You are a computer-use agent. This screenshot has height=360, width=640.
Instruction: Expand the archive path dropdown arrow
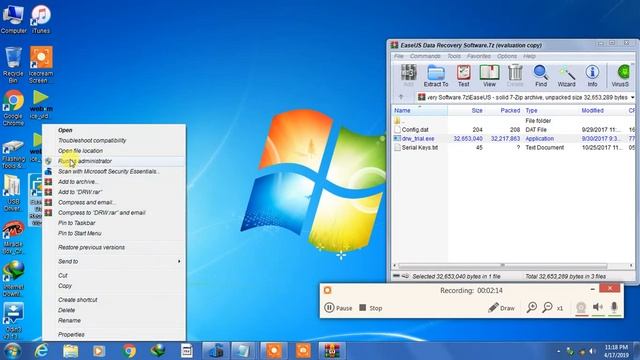[632, 98]
